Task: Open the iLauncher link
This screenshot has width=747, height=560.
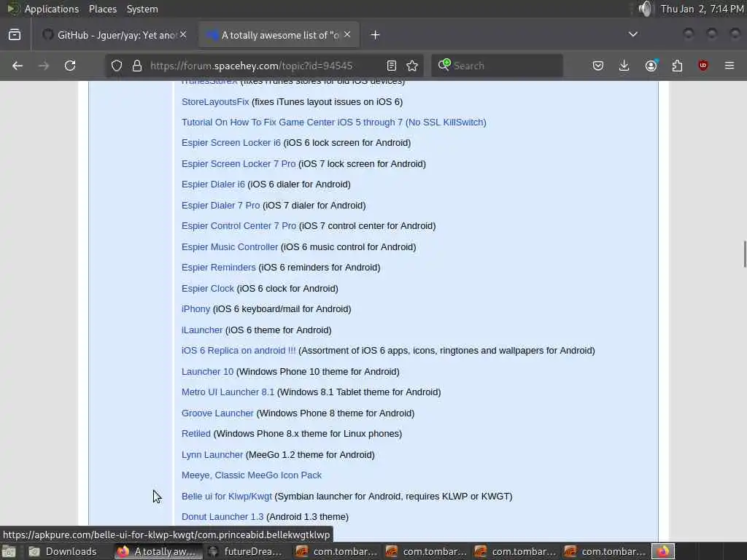Action: [202, 330]
